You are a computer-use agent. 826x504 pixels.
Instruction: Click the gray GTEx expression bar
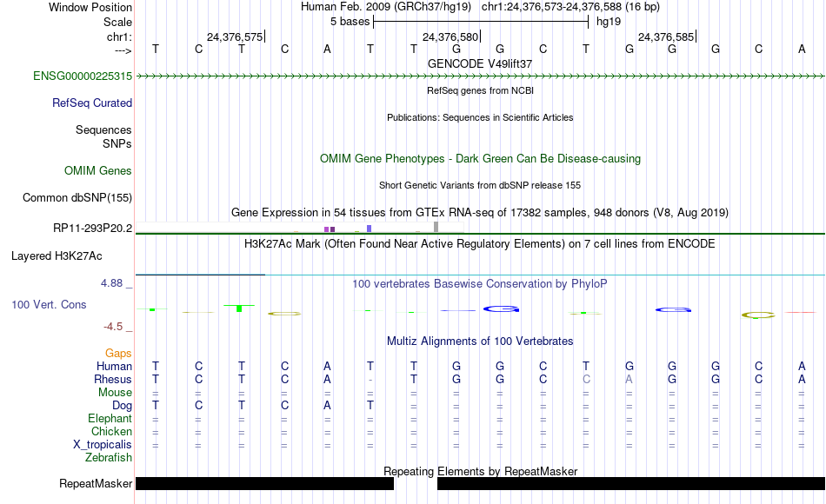tap(436, 227)
